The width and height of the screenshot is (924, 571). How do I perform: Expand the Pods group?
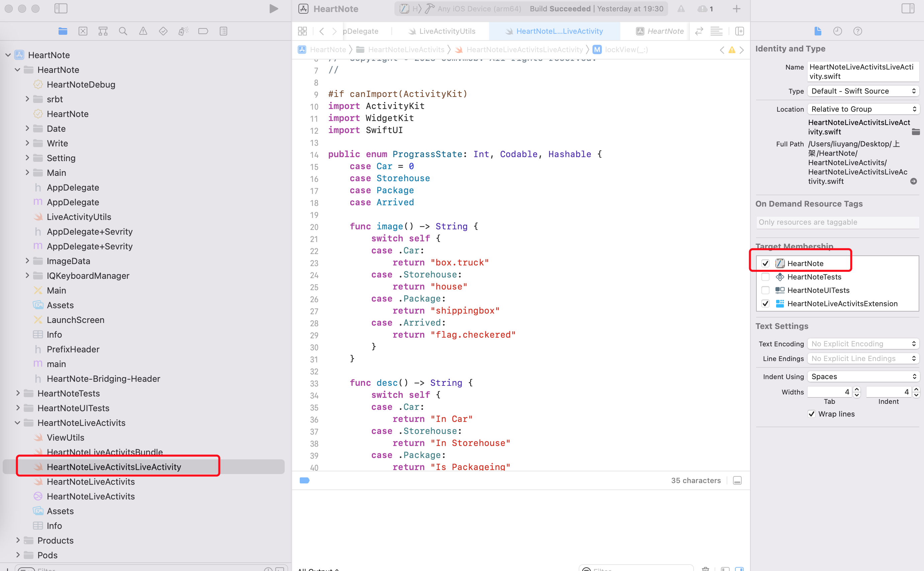pos(17,555)
